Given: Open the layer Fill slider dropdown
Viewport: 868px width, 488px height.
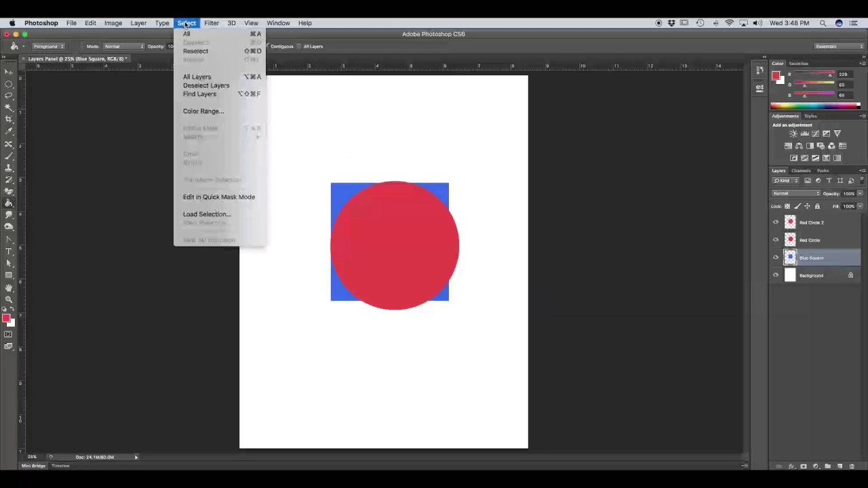Looking at the screenshot, I should click(x=860, y=206).
